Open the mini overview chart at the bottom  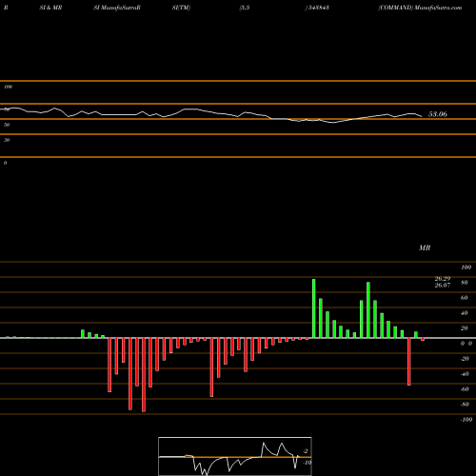point(235,456)
